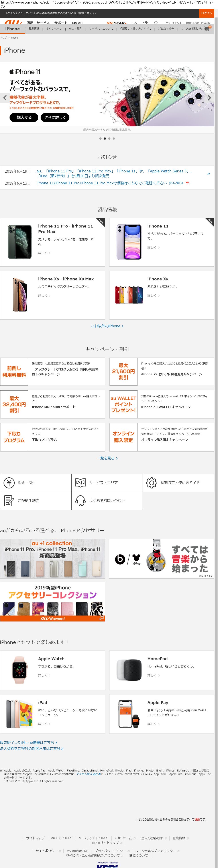Viewport: 218px width, 868px height.
Task: Expand the 初期設定・使い方ガイド nav dropdown
Action: 135,29
